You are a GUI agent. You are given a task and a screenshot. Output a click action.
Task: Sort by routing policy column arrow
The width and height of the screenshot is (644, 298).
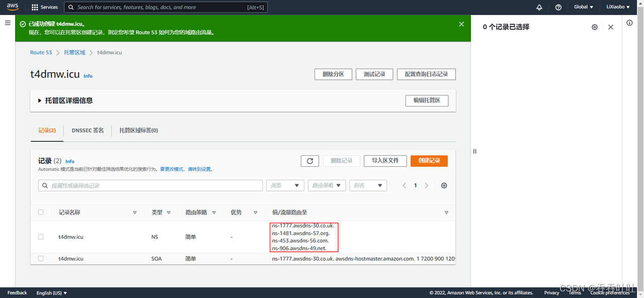pyautogui.click(x=214, y=213)
